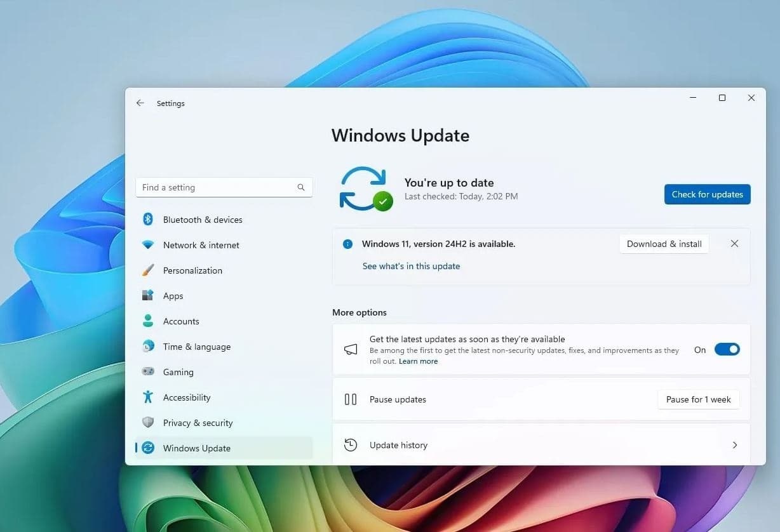This screenshot has height=532, width=780.
Task: Open Privacy & security shield icon
Action: (x=148, y=423)
